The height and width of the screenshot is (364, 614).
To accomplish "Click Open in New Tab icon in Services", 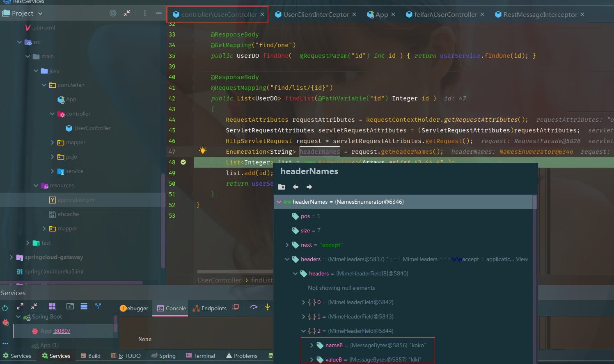I will tap(70, 306).
